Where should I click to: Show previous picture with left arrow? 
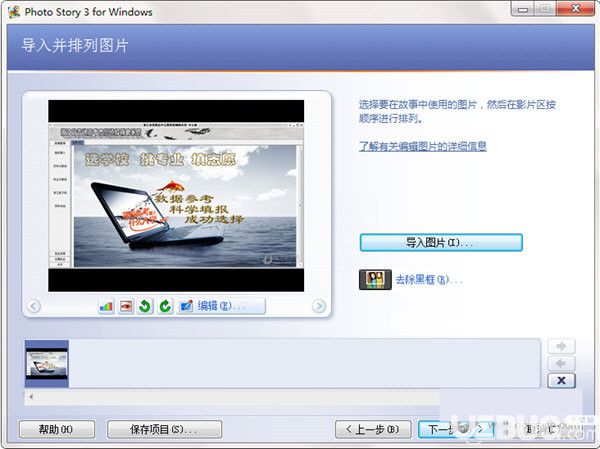(34, 306)
